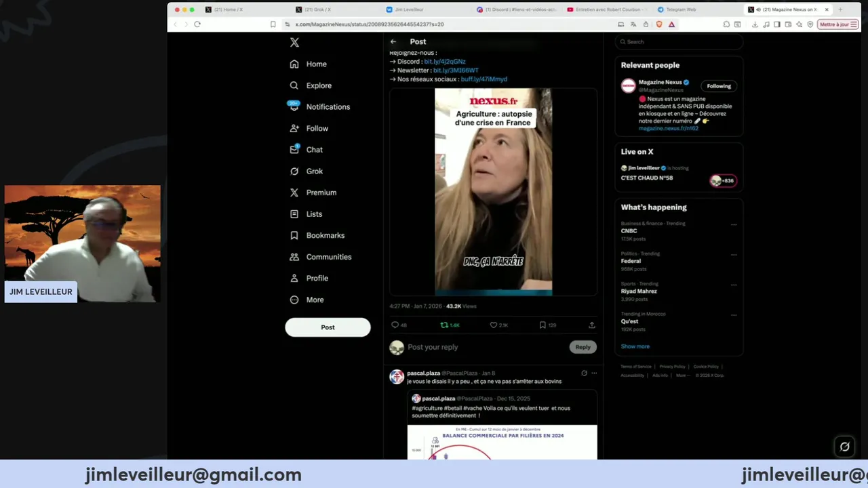Switch to the Grok / X browser tab
The width and height of the screenshot is (868, 488).
(x=319, y=9)
